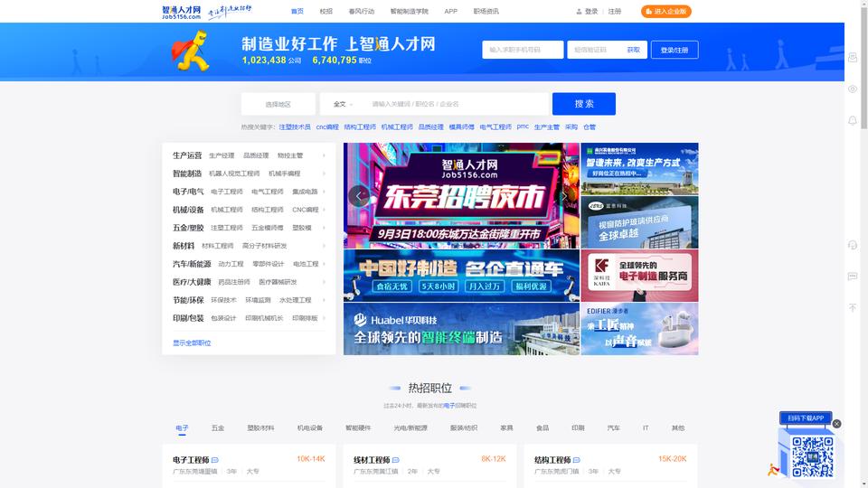Expand the 生产运营 category arrow
The height and width of the screenshot is (488, 868).
pos(324,155)
